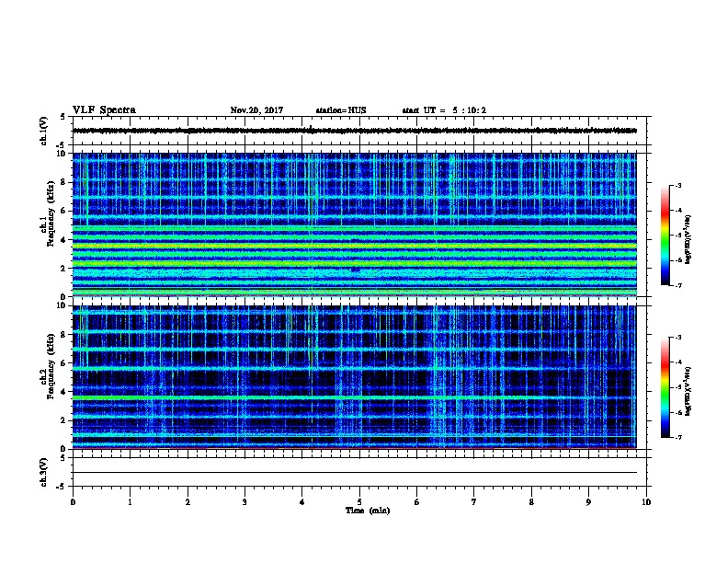Click the date "Nov.20, 2017"

(256, 110)
